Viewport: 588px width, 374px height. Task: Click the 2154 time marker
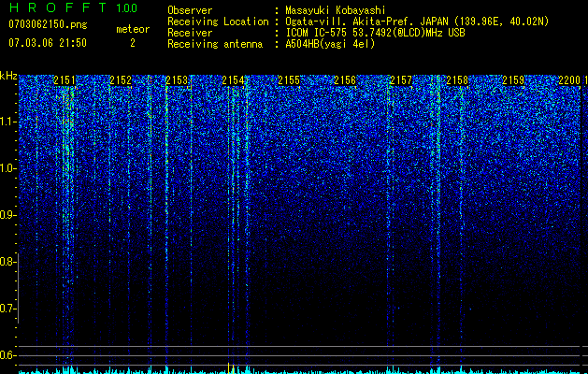233,80
